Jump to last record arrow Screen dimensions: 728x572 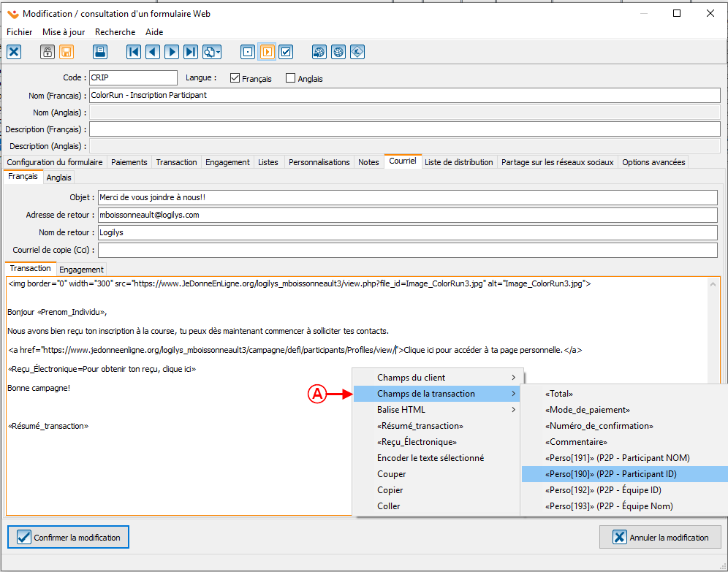(191, 52)
